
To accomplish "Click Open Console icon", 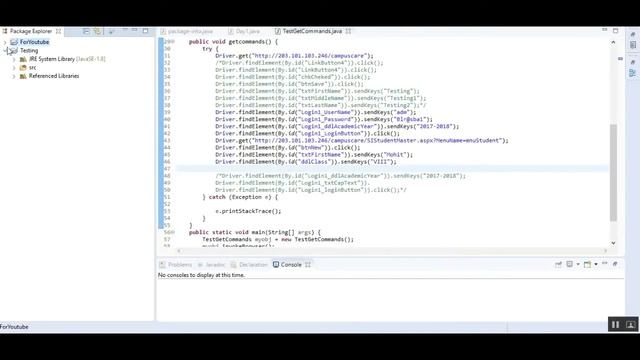I will [587, 264].
